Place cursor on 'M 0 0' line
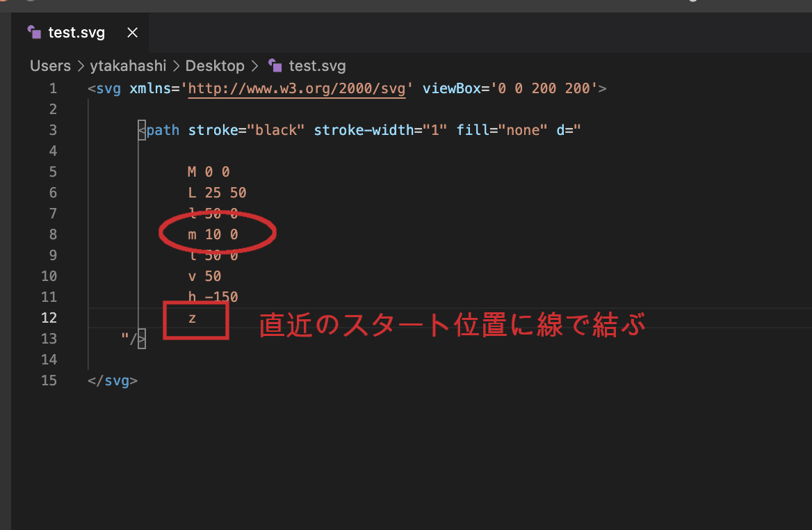This screenshot has height=530, width=812. coord(209,172)
